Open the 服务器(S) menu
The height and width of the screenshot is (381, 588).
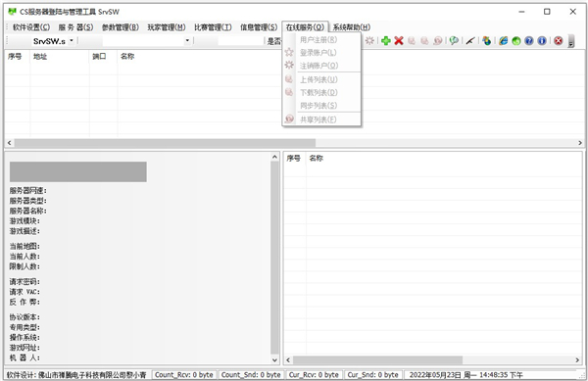point(75,27)
